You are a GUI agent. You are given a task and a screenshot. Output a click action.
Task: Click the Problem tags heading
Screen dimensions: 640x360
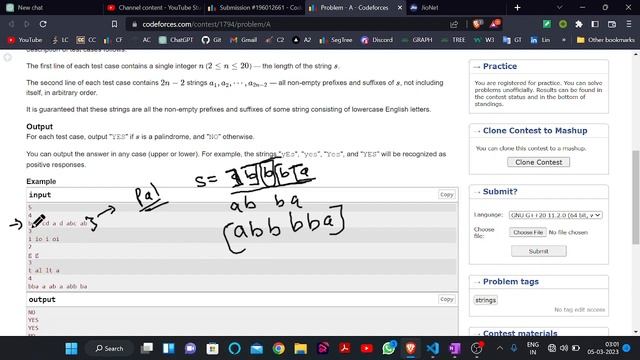pyautogui.click(x=511, y=282)
